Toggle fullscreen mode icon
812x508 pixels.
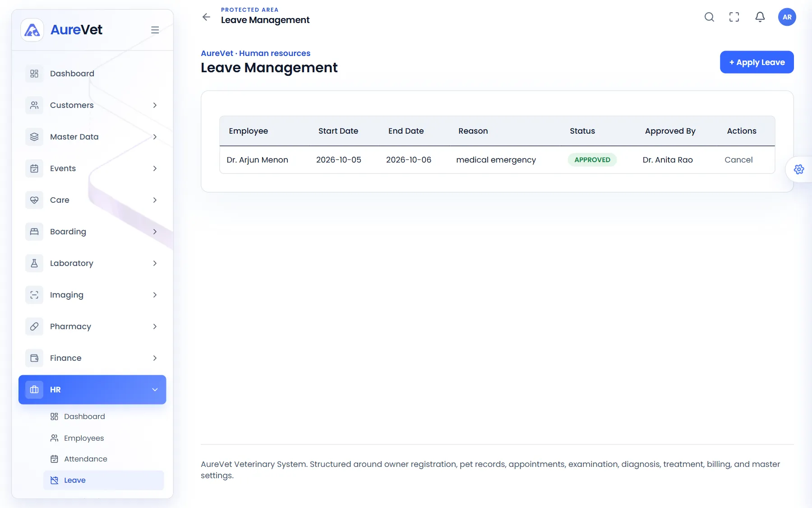coord(734,17)
